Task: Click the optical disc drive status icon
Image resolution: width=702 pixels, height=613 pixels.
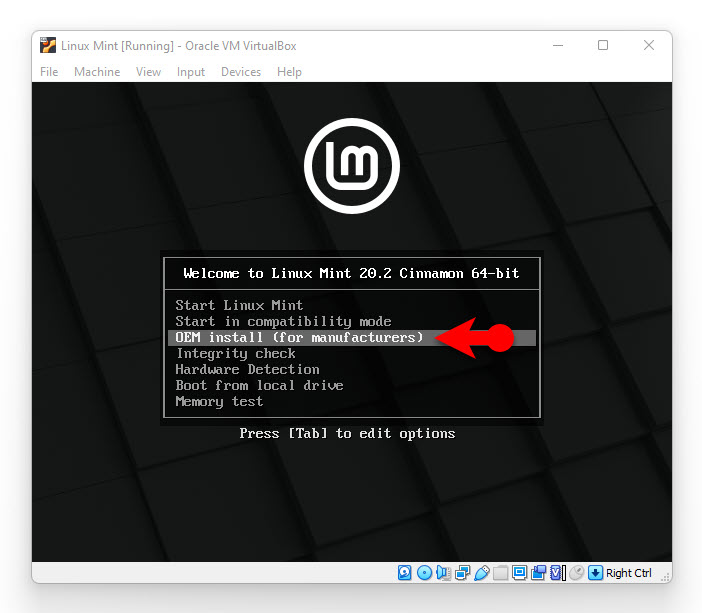Action: (x=424, y=573)
